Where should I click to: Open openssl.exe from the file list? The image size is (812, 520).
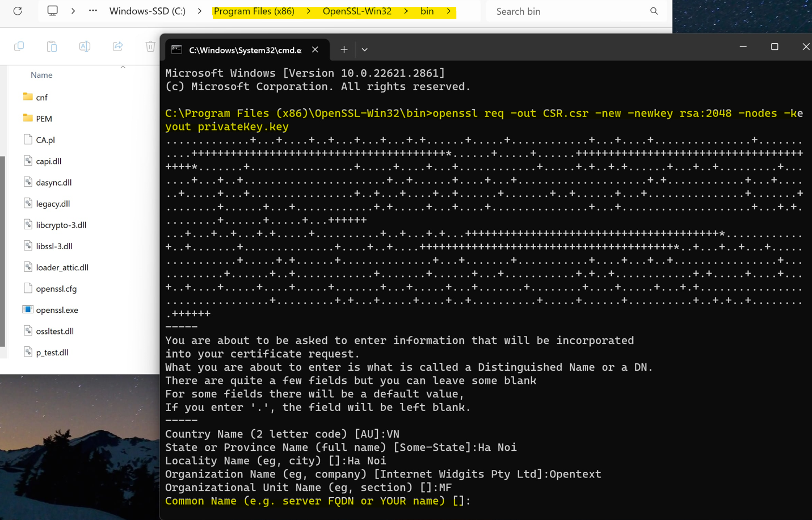[x=57, y=310]
